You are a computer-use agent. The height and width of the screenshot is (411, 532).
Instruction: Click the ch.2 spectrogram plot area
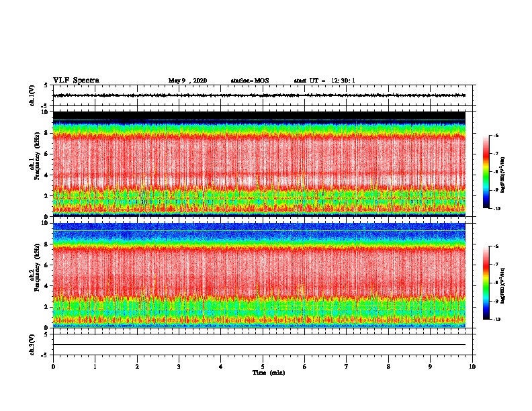[x=259, y=275]
